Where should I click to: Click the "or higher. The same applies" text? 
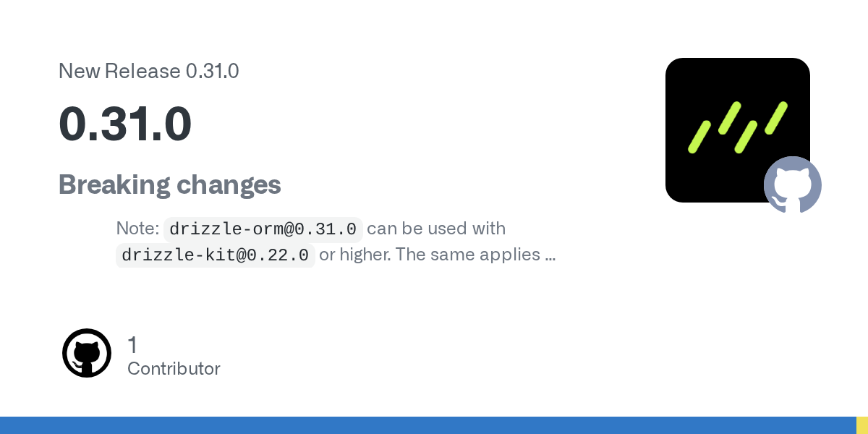pos(430,255)
